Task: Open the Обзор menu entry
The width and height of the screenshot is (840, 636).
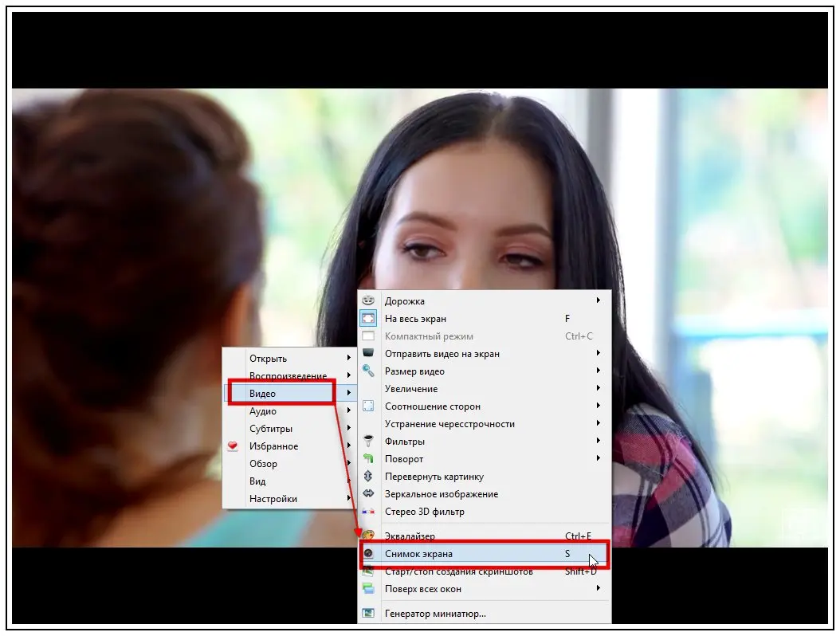Action: click(x=289, y=464)
